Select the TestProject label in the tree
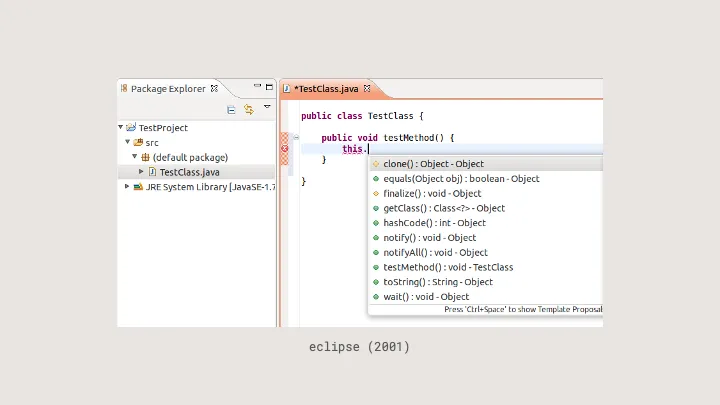The width and height of the screenshot is (720, 405). tap(163, 128)
